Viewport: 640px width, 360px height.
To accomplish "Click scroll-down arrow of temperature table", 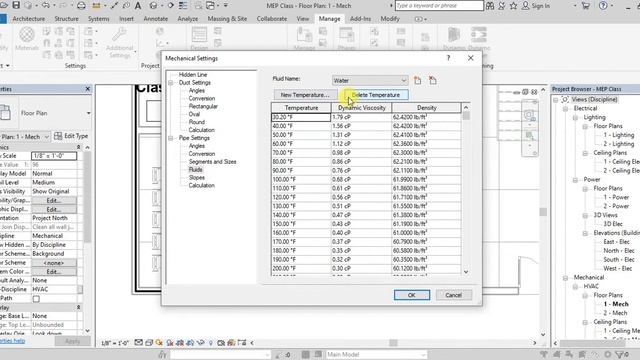I will pyautogui.click(x=466, y=271).
